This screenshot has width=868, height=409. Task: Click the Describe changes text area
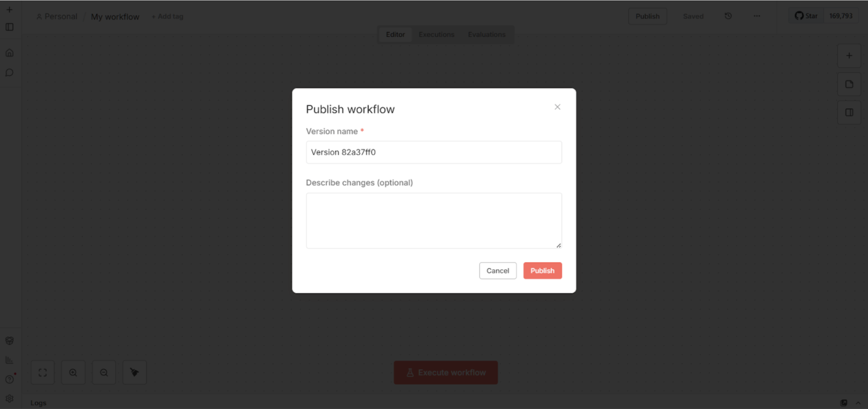pyautogui.click(x=434, y=220)
